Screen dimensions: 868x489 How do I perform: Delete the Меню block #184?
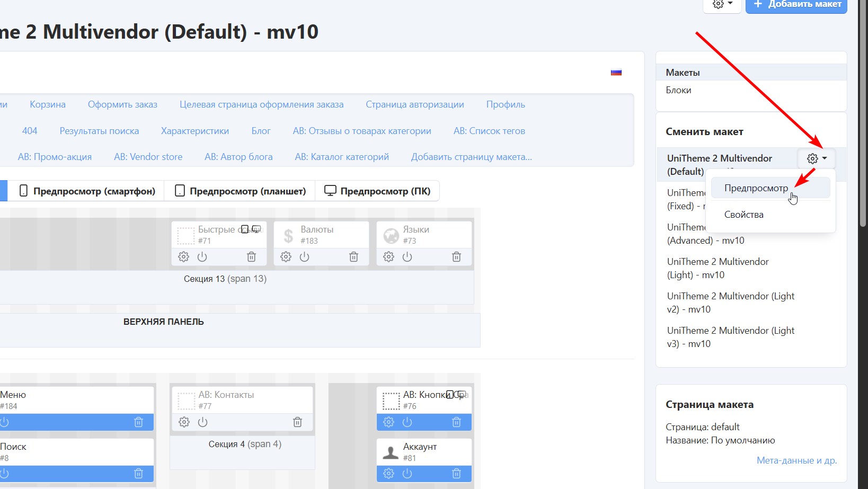138,422
